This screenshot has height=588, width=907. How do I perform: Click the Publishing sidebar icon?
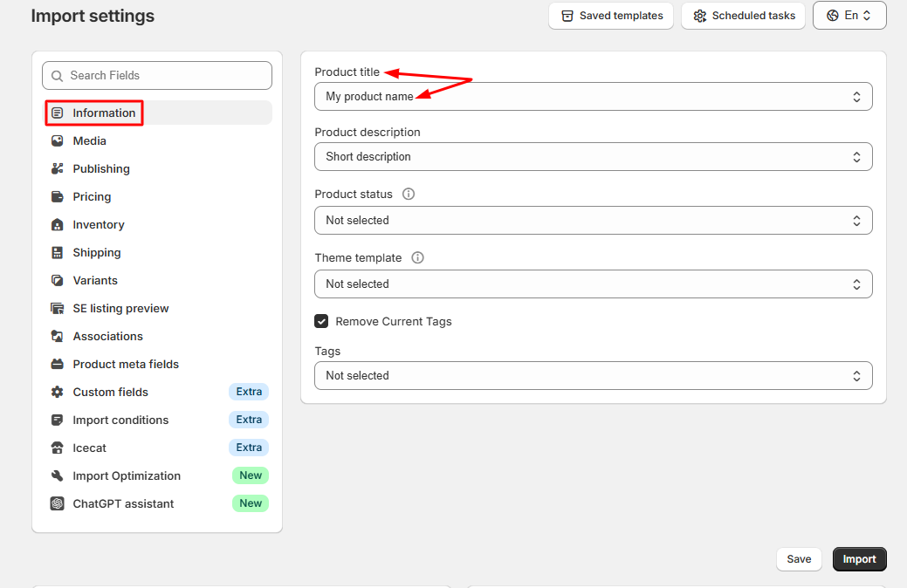pyautogui.click(x=58, y=169)
